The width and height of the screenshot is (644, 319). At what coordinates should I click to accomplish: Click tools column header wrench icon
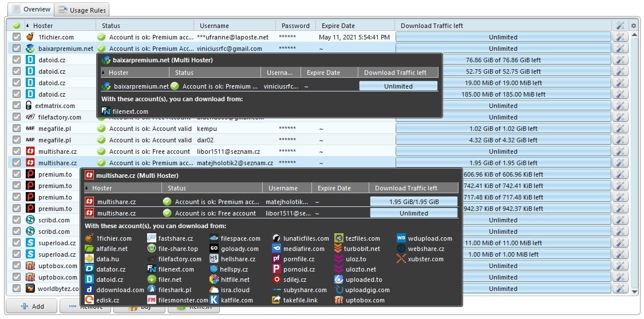click(x=620, y=25)
